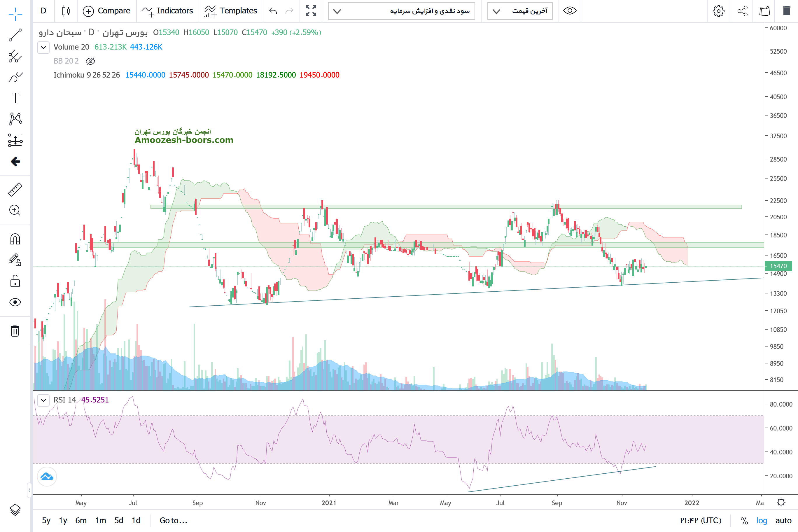Enable the magnet snap mode

pos(15,239)
